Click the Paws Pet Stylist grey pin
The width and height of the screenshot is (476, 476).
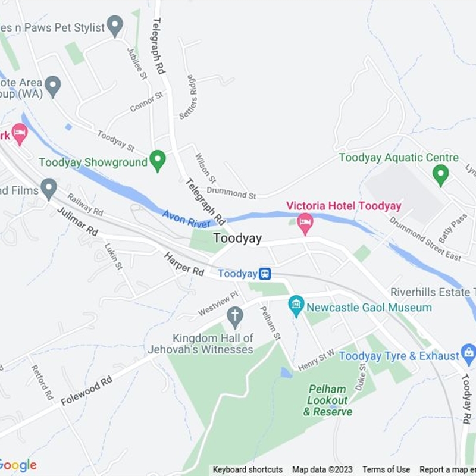[x=115, y=26]
